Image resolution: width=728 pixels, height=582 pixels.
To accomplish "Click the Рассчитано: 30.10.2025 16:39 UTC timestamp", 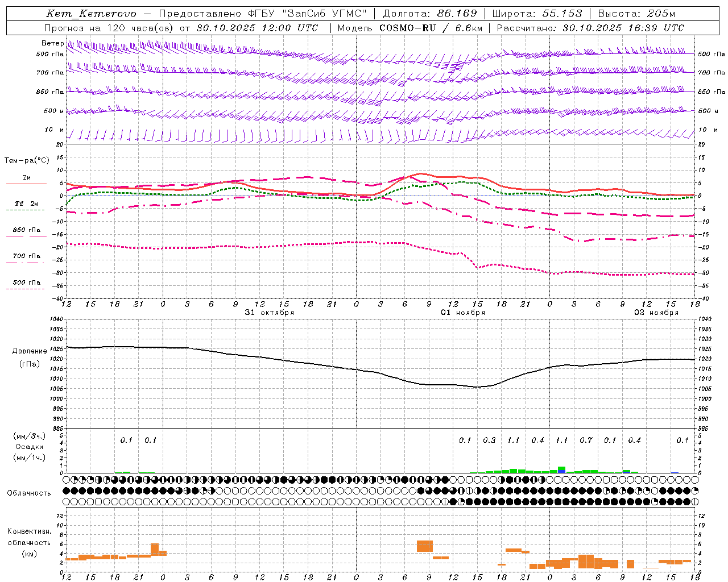I will point(590,28).
